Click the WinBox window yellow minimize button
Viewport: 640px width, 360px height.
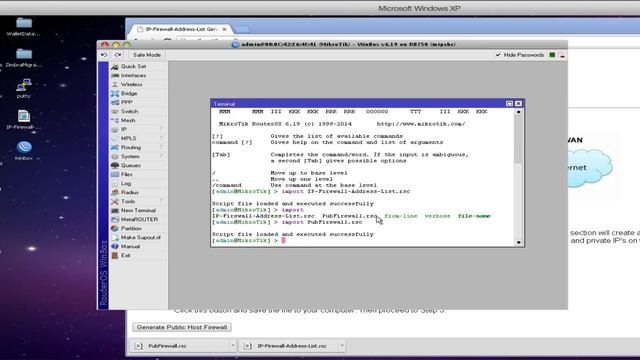(x=116, y=44)
